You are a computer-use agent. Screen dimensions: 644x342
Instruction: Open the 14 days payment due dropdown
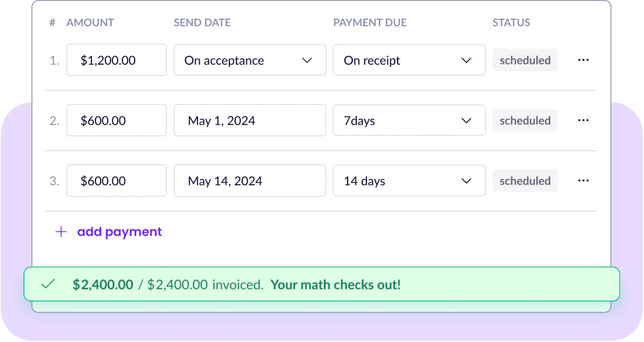[409, 181]
